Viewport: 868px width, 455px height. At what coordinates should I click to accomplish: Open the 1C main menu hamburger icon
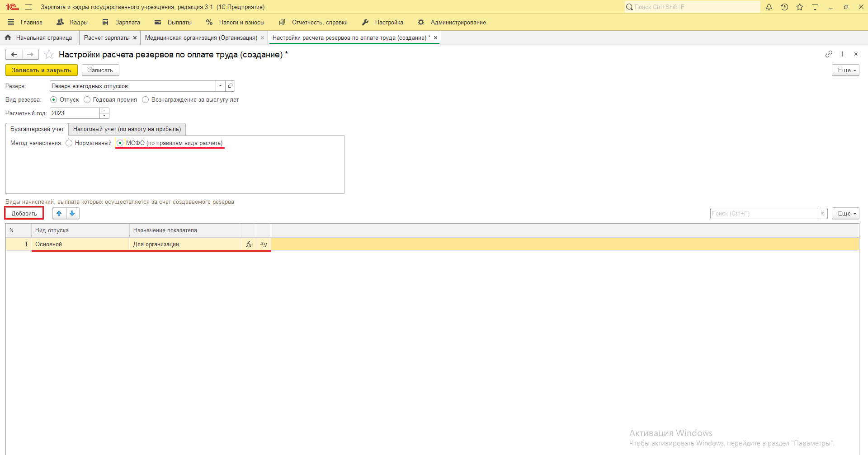[28, 7]
